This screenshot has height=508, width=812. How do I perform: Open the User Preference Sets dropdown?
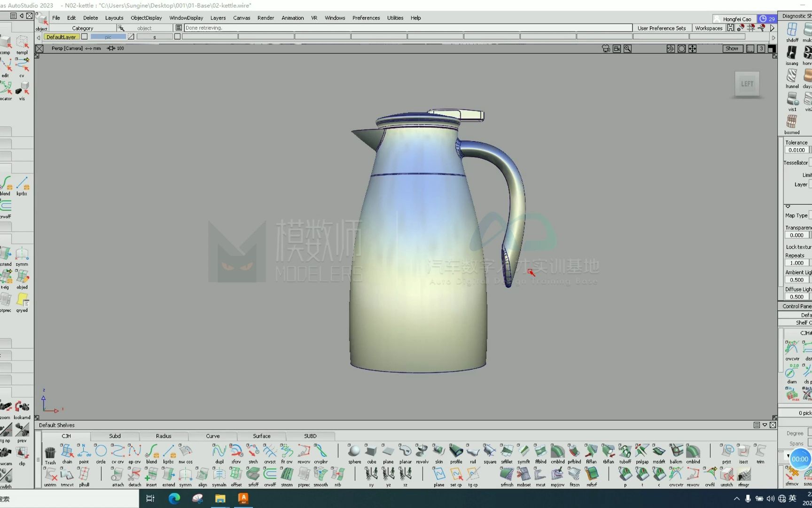pyautogui.click(x=661, y=28)
